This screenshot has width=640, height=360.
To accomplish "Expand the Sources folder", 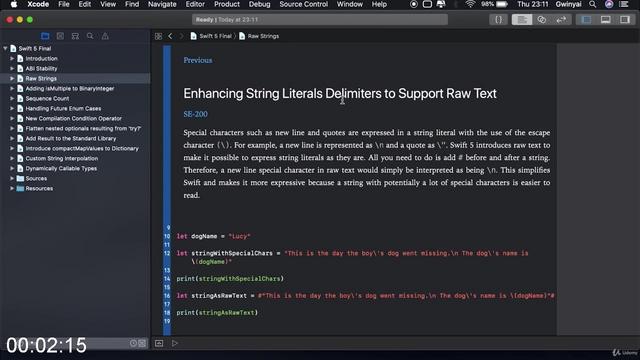I will click(x=12, y=178).
